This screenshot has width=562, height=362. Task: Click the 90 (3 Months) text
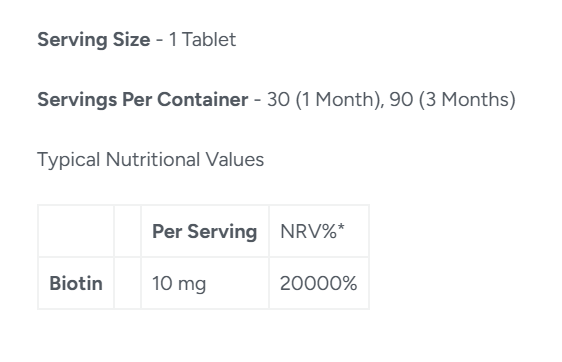pos(452,100)
